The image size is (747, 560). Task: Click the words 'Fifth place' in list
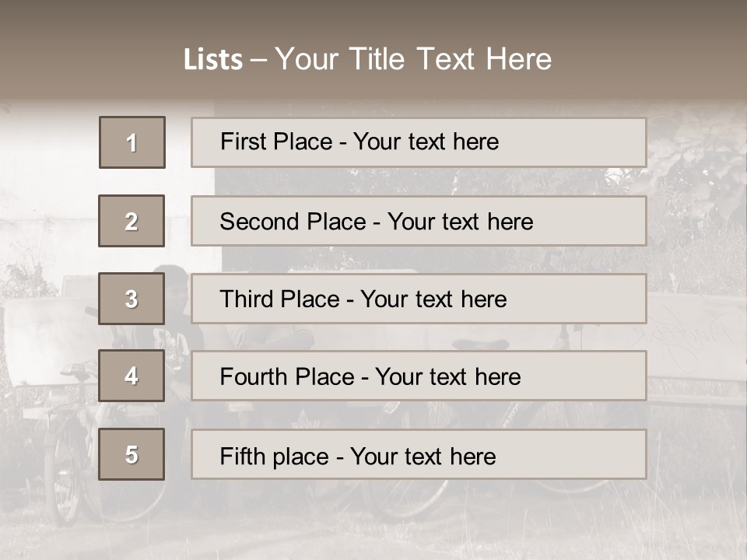pos(275,456)
